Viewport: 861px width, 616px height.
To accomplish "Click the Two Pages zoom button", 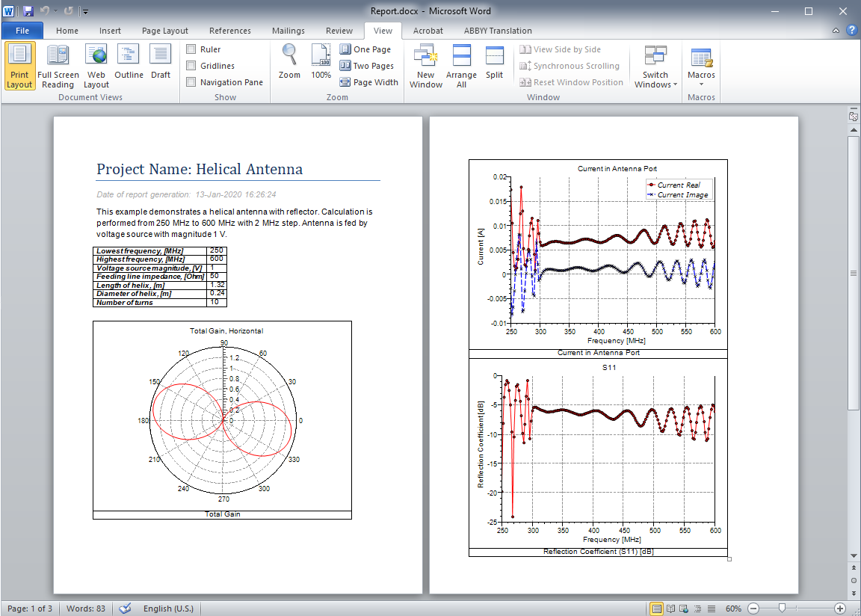I will point(367,66).
